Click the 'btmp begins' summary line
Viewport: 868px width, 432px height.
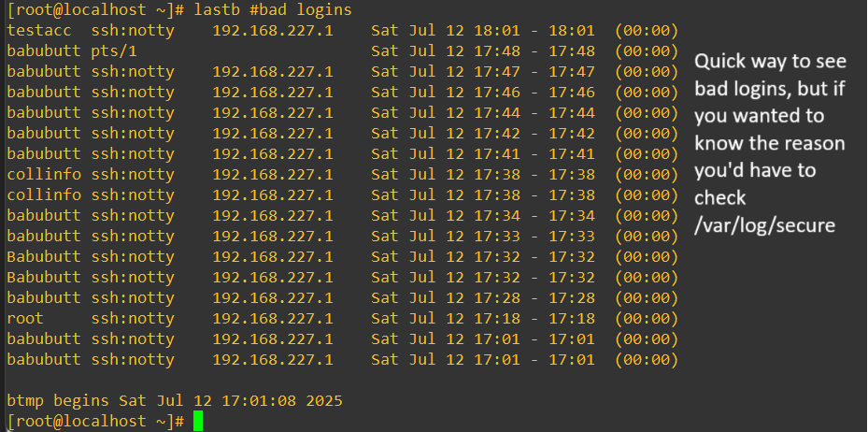coord(175,400)
